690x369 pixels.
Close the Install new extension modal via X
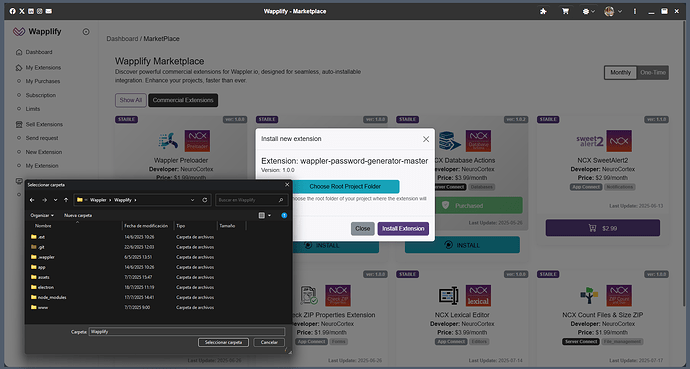click(x=426, y=139)
